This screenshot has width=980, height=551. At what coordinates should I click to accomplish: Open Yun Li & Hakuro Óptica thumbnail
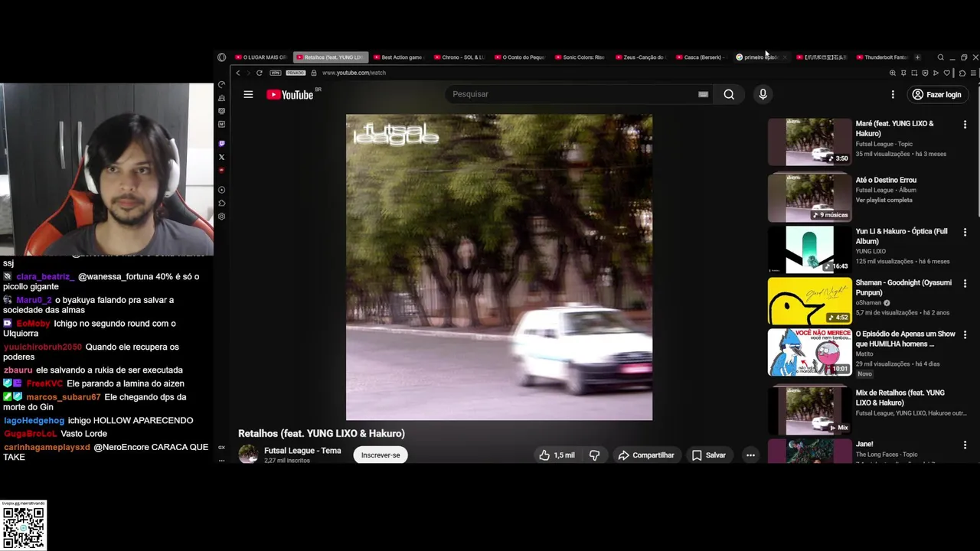pos(809,249)
